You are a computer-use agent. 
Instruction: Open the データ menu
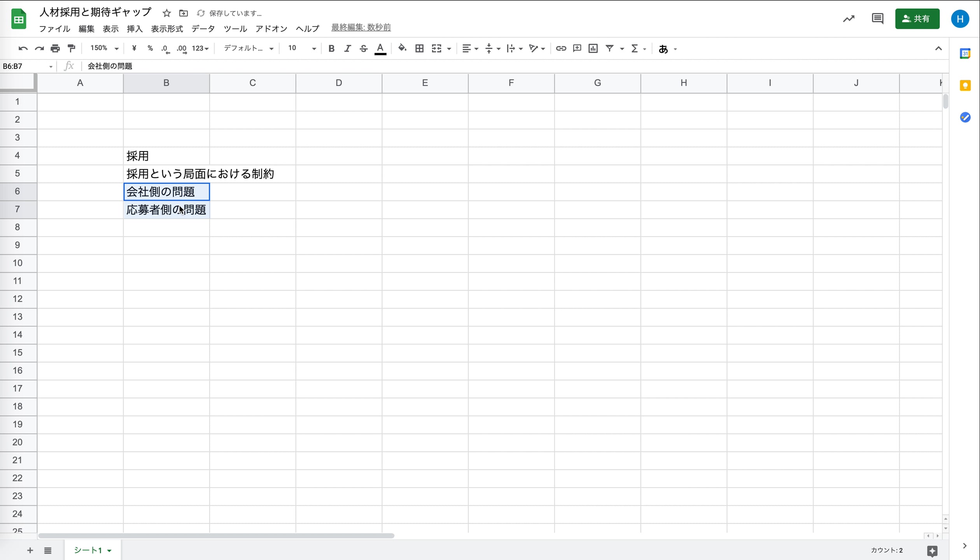[x=203, y=28]
